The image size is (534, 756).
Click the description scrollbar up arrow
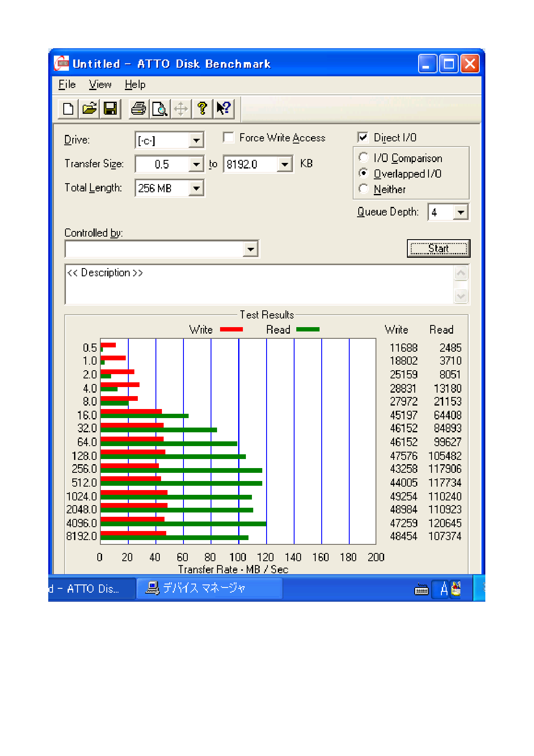pos(461,273)
